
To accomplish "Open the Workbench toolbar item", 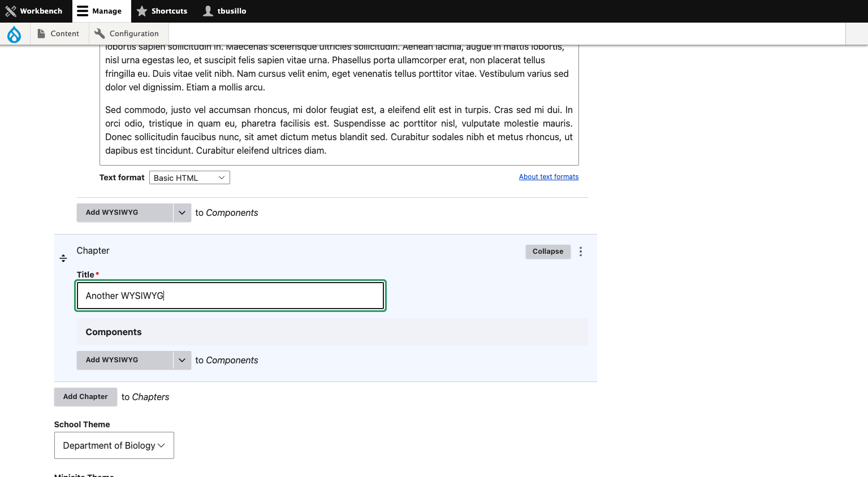I will [34, 11].
